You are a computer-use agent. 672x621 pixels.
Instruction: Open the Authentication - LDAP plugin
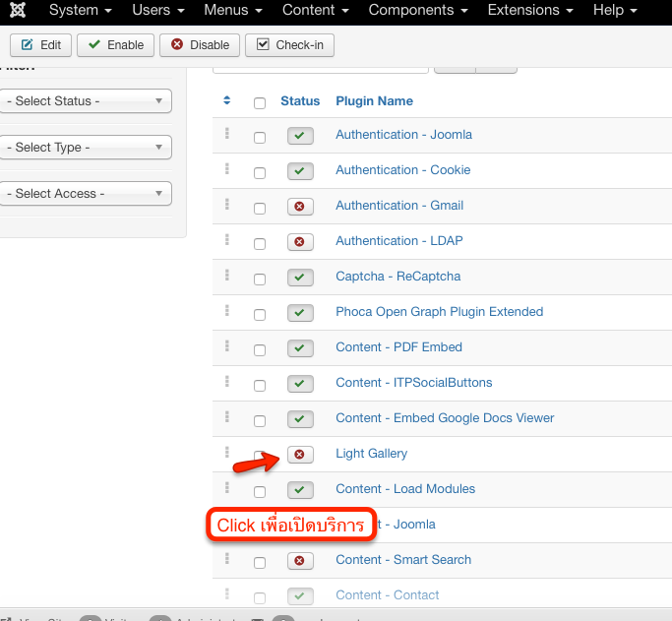pyautogui.click(x=399, y=241)
